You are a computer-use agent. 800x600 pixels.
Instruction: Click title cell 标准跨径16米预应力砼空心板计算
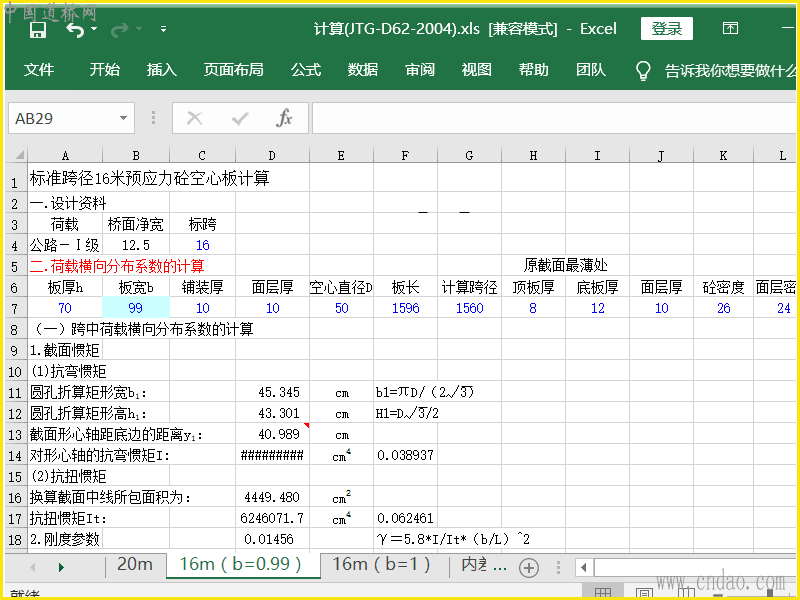pyautogui.click(x=149, y=178)
